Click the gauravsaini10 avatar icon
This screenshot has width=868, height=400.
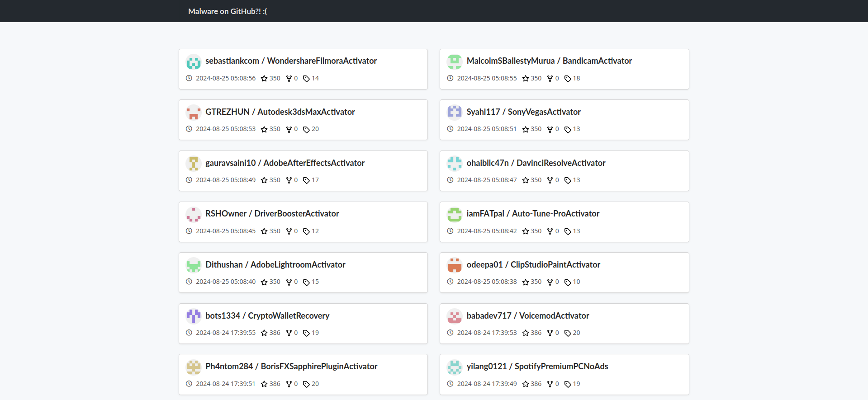[x=194, y=163]
